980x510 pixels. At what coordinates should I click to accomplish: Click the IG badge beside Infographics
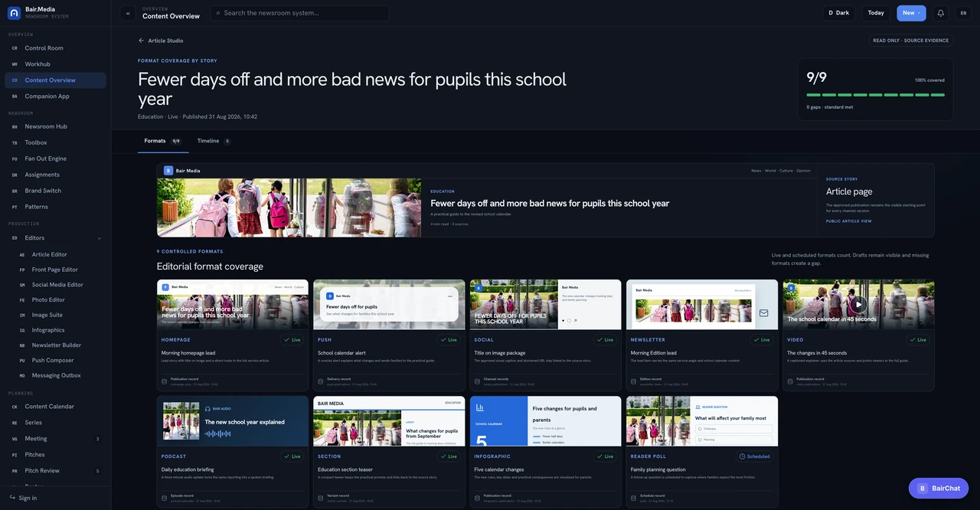pyautogui.click(x=22, y=330)
